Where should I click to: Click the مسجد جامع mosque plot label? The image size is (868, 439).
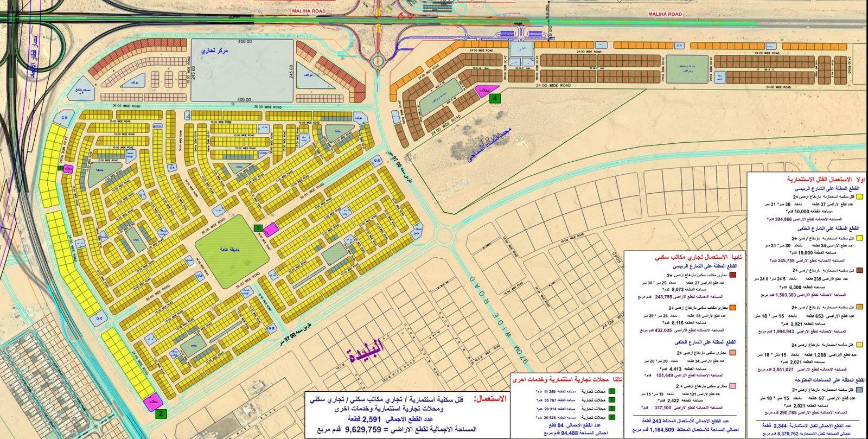point(83,91)
